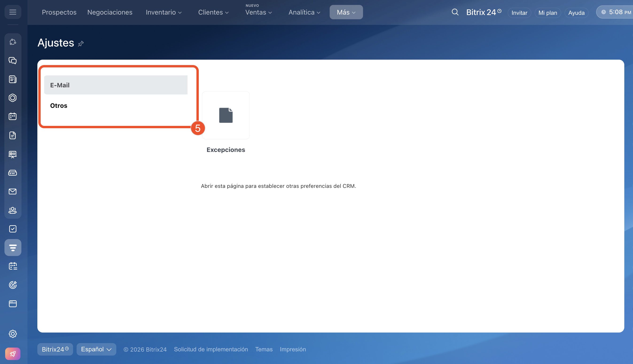Select the E-Mail settings section
633x364 pixels.
coord(116,85)
